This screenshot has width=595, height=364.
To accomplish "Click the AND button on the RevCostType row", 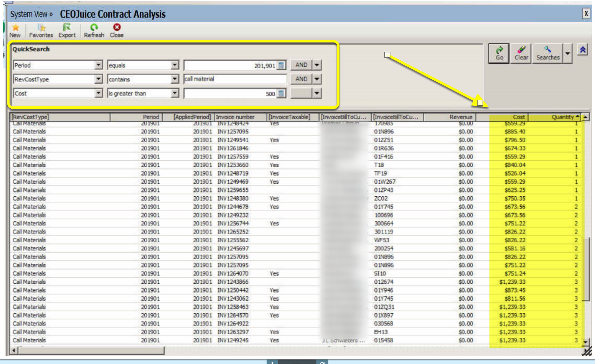I will (301, 79).
